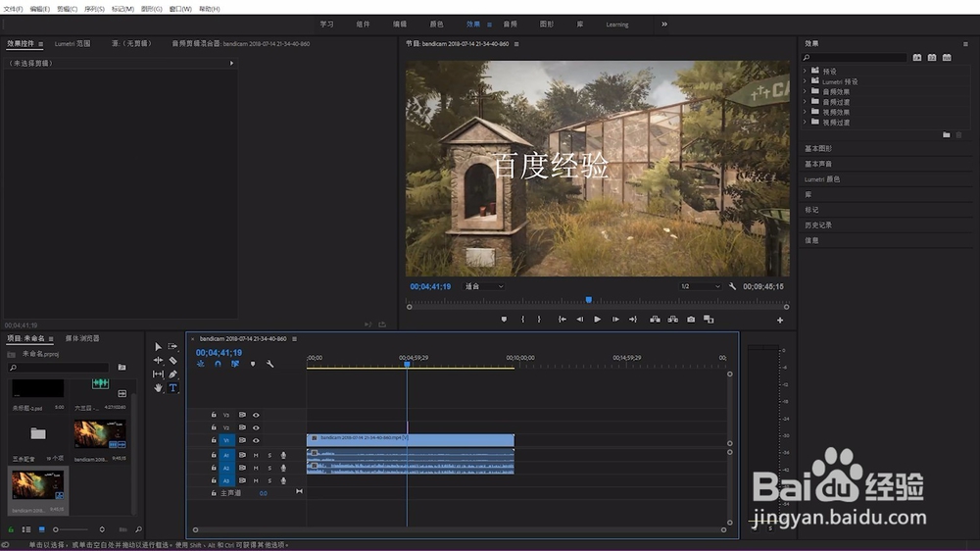Expand the 视频过渡 folder
The height and width of the screenshot is (551, 980).
click(805, 122)
